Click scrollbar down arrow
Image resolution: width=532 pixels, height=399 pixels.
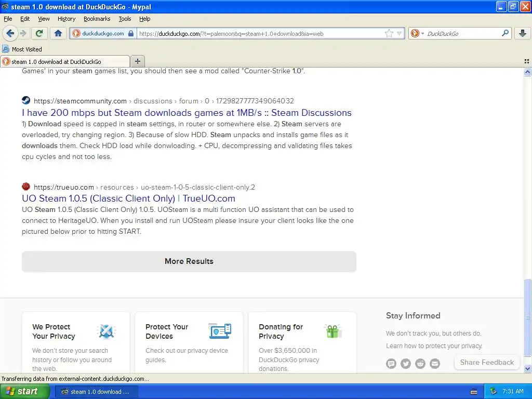527,368
